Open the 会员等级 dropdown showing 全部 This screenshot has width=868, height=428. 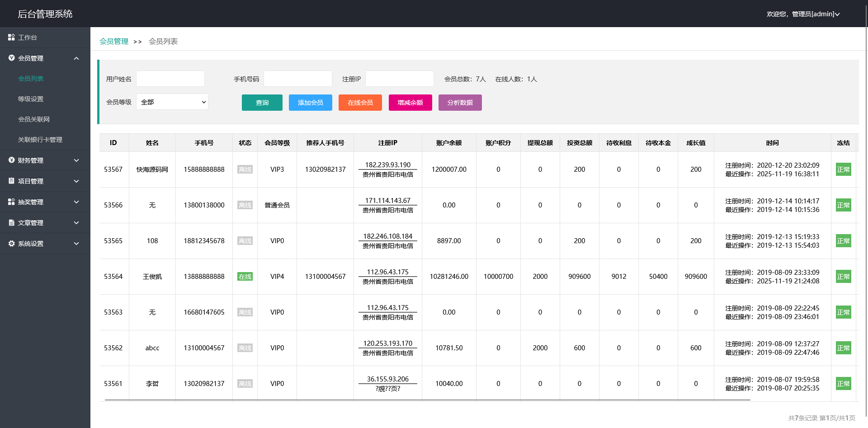tap(172, 102)
